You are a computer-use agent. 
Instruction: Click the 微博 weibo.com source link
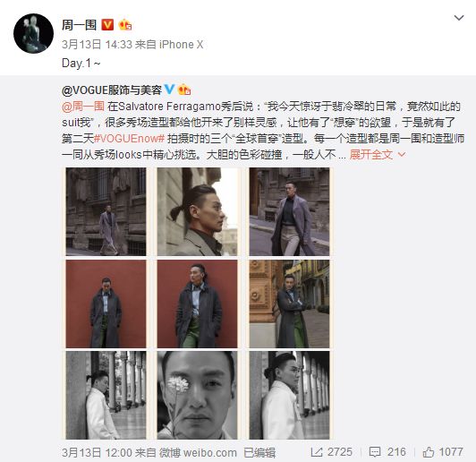198,452
